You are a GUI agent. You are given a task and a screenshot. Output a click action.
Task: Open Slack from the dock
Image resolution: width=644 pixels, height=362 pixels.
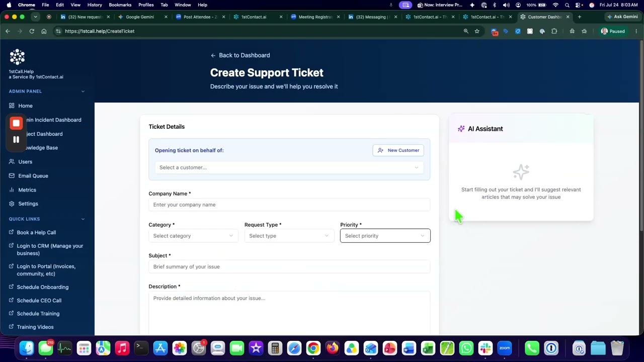coord(486,348)
